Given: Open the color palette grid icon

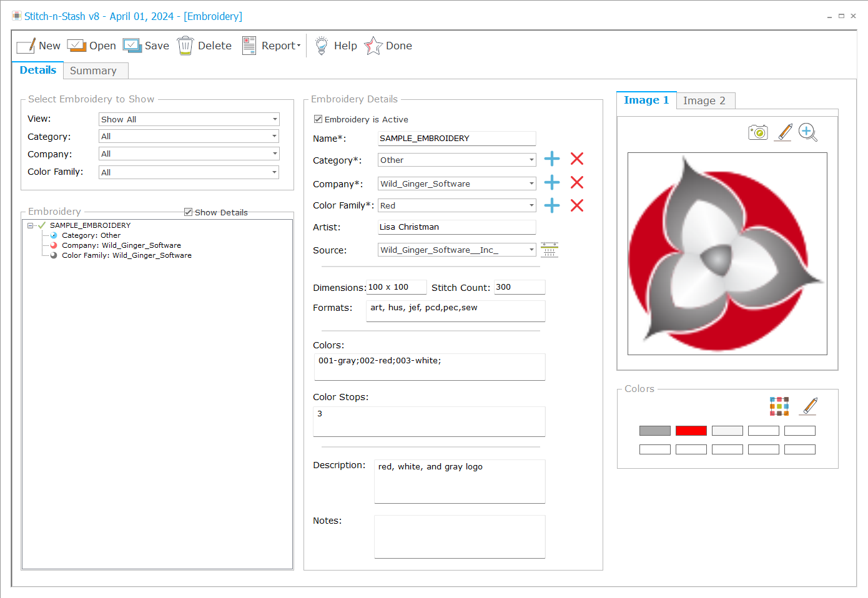Looking at the screenshot, I should tap(779, 406).
